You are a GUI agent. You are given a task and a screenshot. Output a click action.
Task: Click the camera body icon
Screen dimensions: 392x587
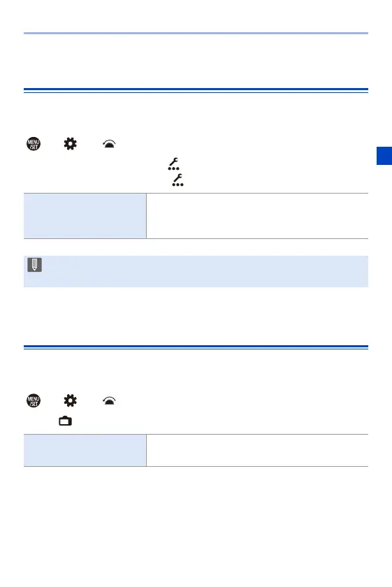(65, 421)
